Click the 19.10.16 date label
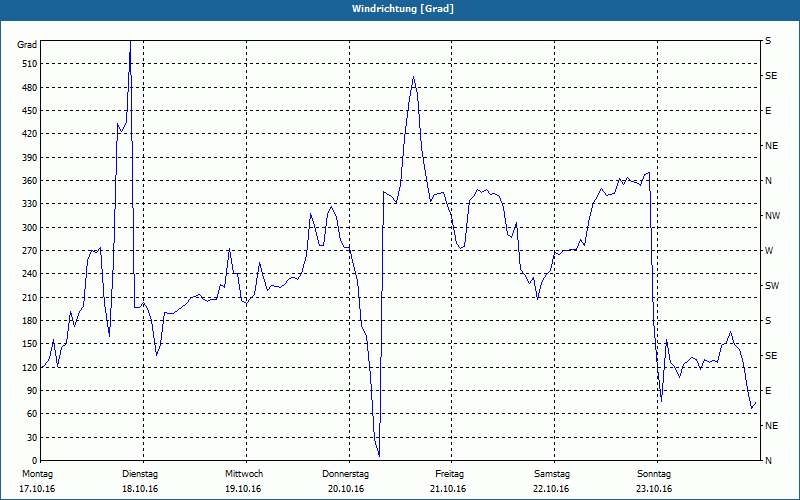 [243, 489]
